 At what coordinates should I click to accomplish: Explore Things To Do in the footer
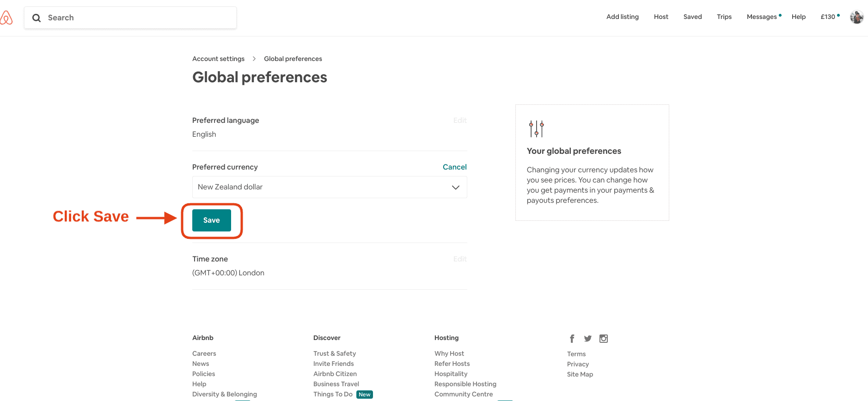click(x=333, y=394)
